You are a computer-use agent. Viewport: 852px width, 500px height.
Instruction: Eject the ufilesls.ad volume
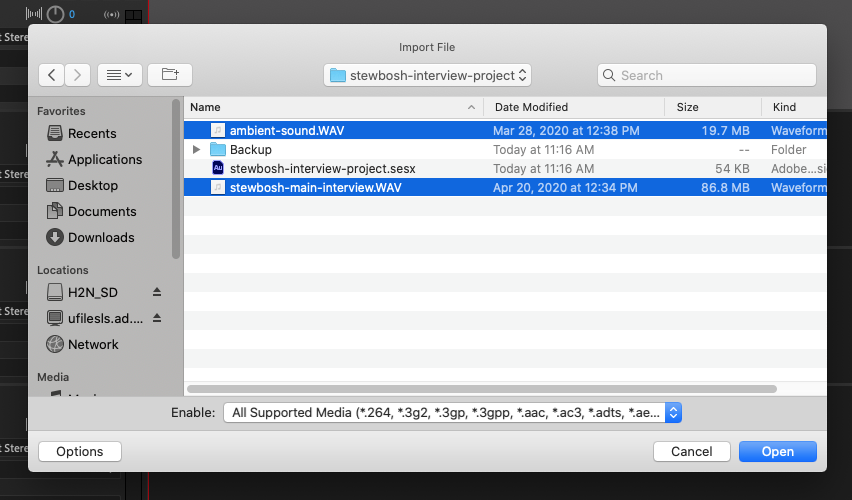(156, 318)
